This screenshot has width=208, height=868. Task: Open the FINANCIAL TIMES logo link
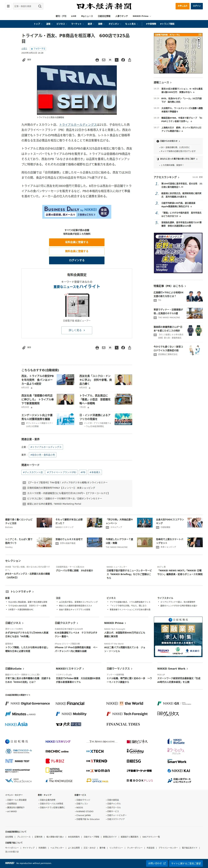[123, 724]
